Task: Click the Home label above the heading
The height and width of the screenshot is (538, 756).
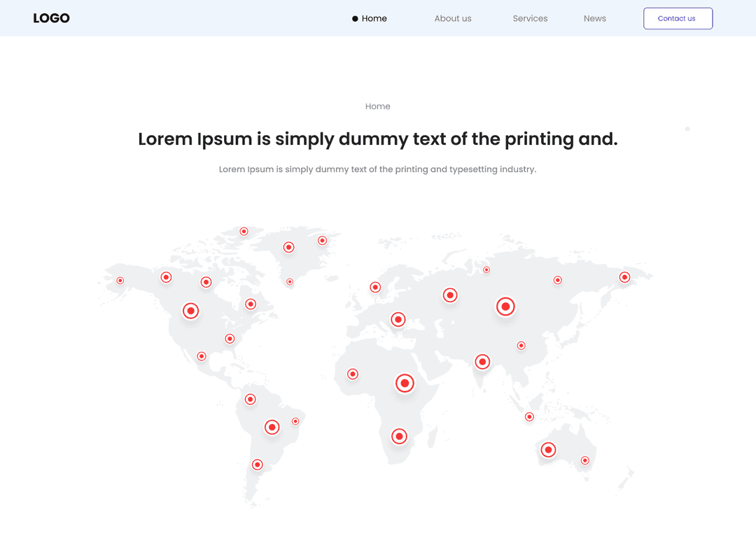Action: (377, 106)
